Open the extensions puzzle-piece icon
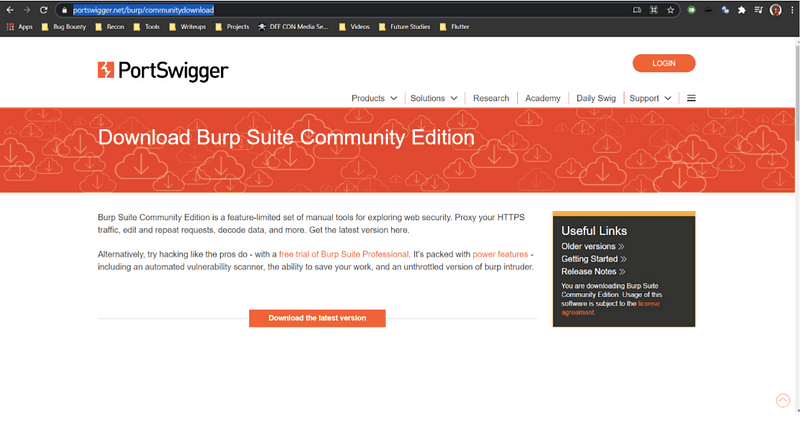The width and height of the screenshot is (800, 426). [x=742, y=10]
